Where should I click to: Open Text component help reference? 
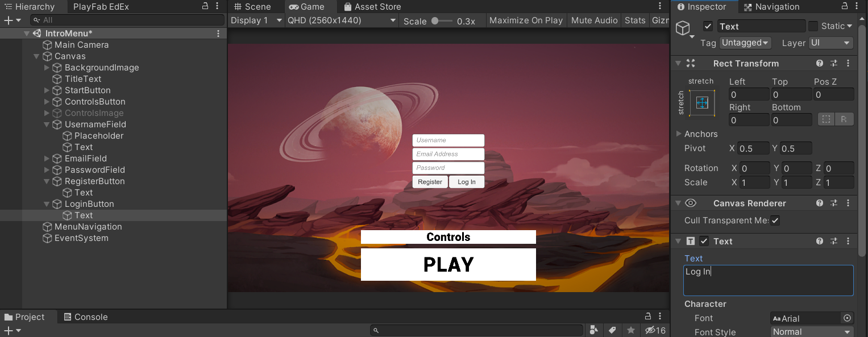tap(820, 242)
